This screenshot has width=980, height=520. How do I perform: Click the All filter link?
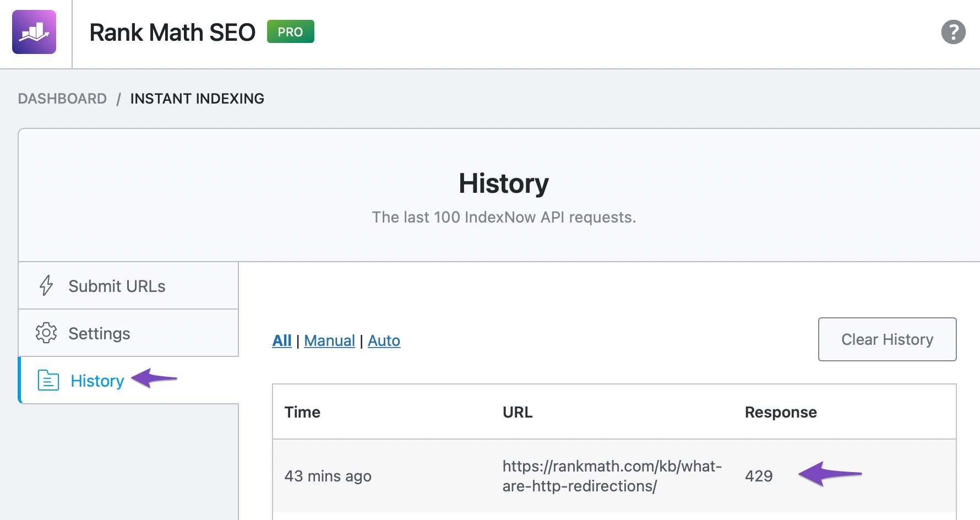[x=281, y=340]
